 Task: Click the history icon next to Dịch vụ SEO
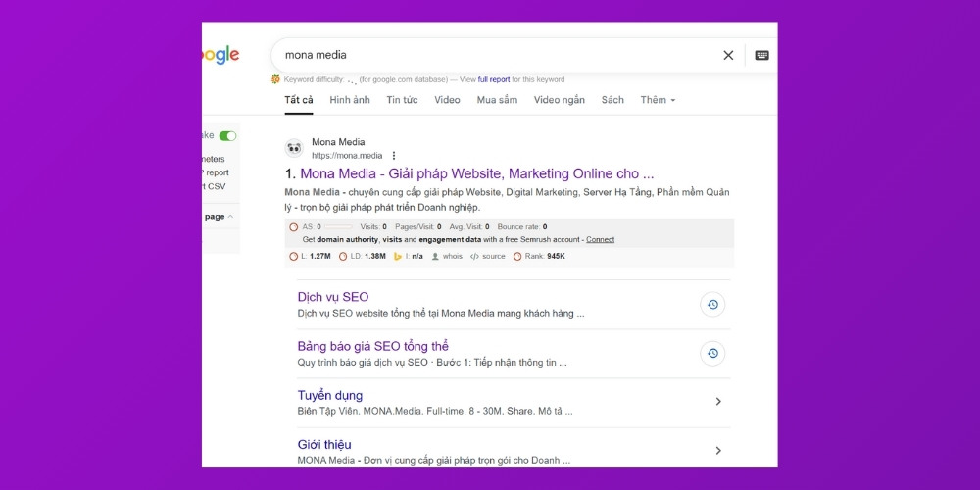click(712, 305)
